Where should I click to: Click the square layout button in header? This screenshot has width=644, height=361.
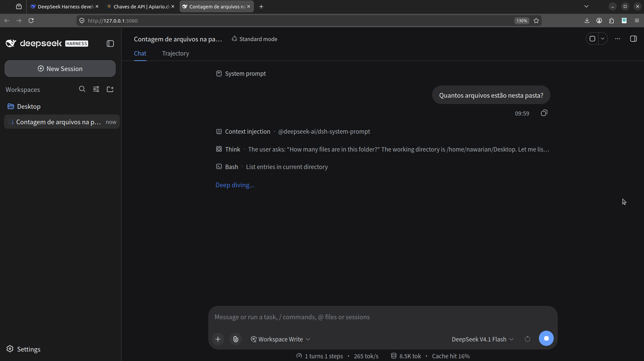(x=592, y=39)
